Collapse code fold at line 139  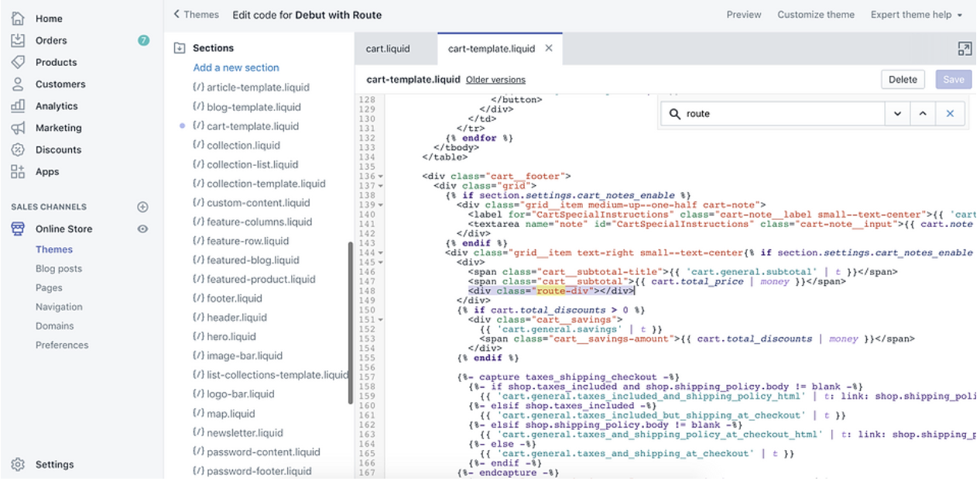point(381,205)
